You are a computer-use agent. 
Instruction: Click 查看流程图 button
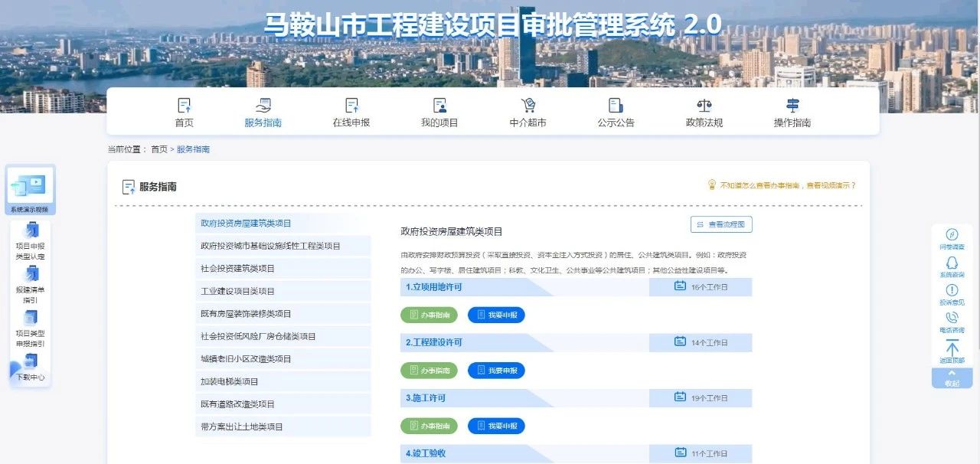(x=721, y=224)
